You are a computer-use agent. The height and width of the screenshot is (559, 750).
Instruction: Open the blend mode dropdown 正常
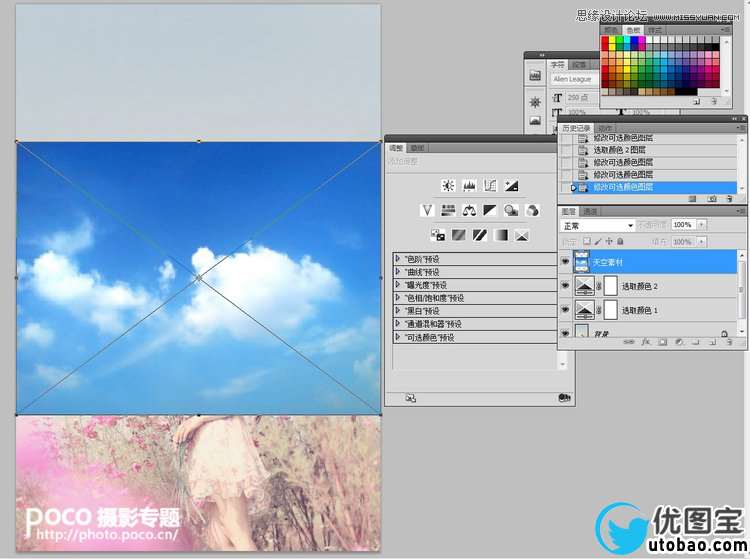point(598,225)
